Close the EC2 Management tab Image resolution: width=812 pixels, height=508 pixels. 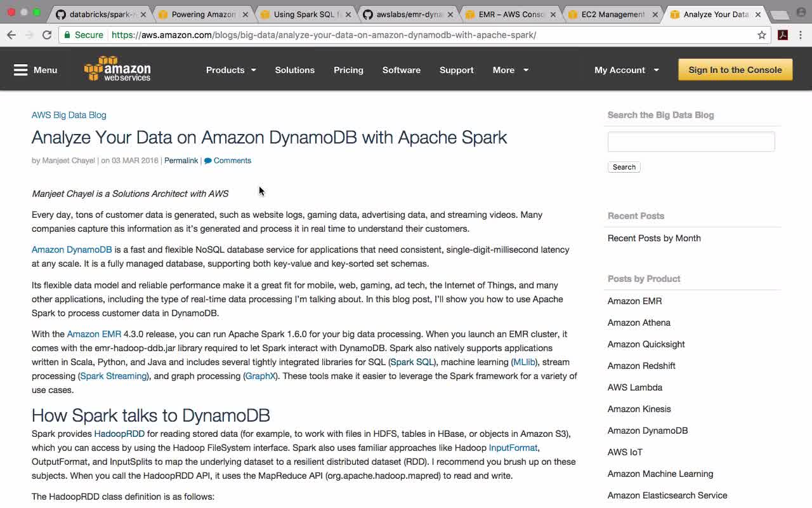(655, 15)
